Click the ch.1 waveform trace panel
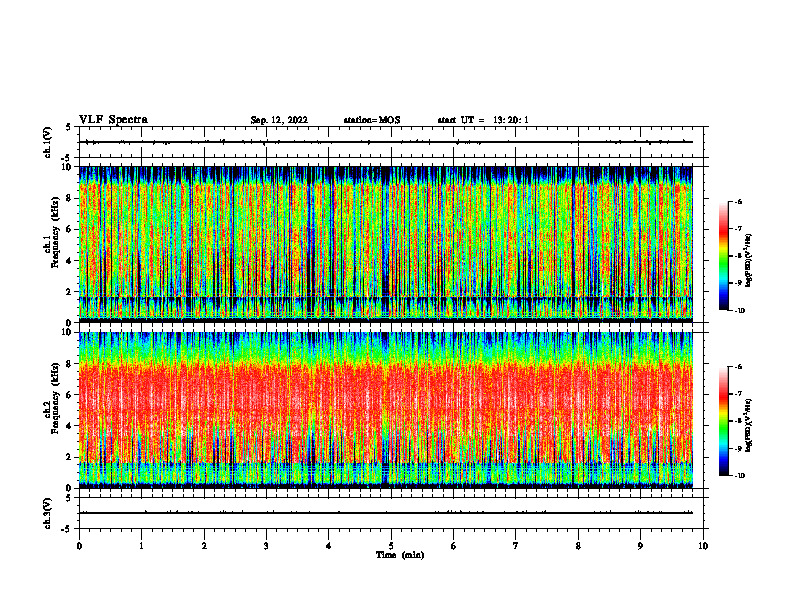 pos(391,142)
